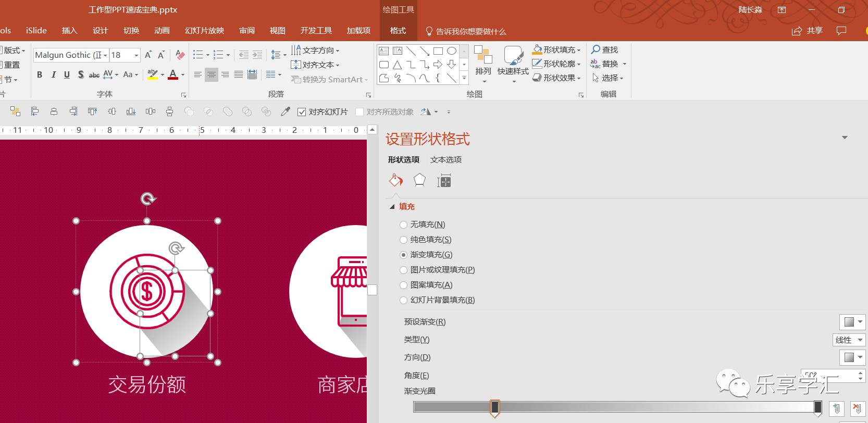Open font size dropdown showing 18
The width and height of the screenshot is (868, 423).
pyautogui.click(x=137, y=55)
